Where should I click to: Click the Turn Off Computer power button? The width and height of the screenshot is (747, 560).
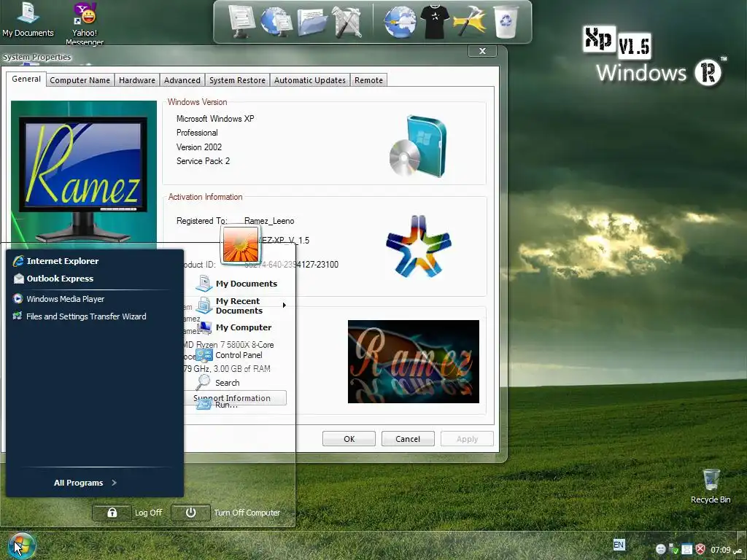pyautogui.click(x=190, y=513)
